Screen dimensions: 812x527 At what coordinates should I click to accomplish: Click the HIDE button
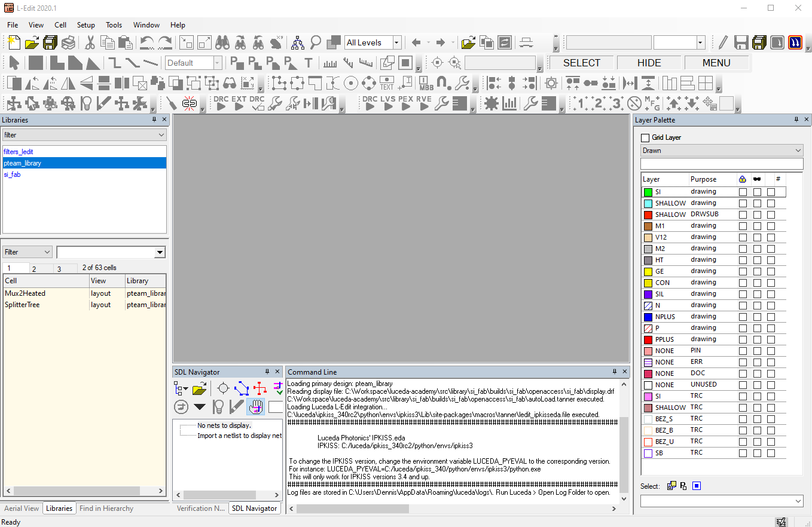click(649, 63)
